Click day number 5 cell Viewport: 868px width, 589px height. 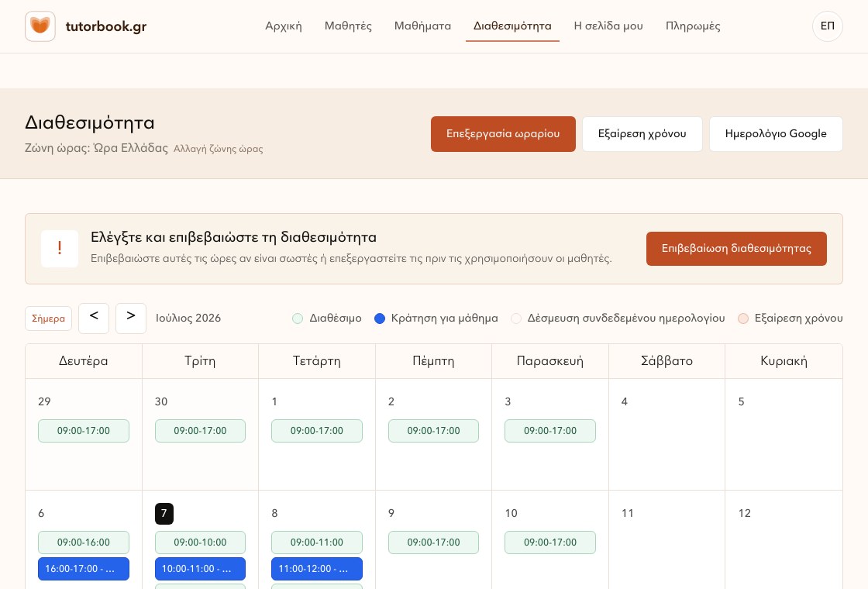pos(784,435)
